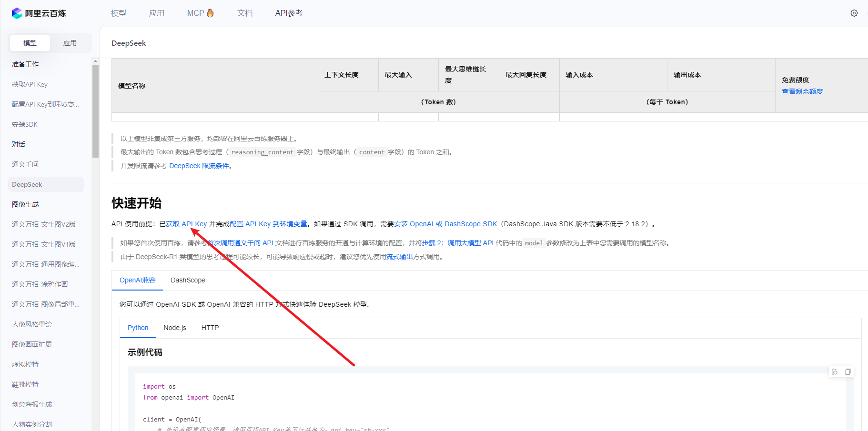
Task: Open 人物实例分割 in the sidebar
Action: [x=32, y=424]
